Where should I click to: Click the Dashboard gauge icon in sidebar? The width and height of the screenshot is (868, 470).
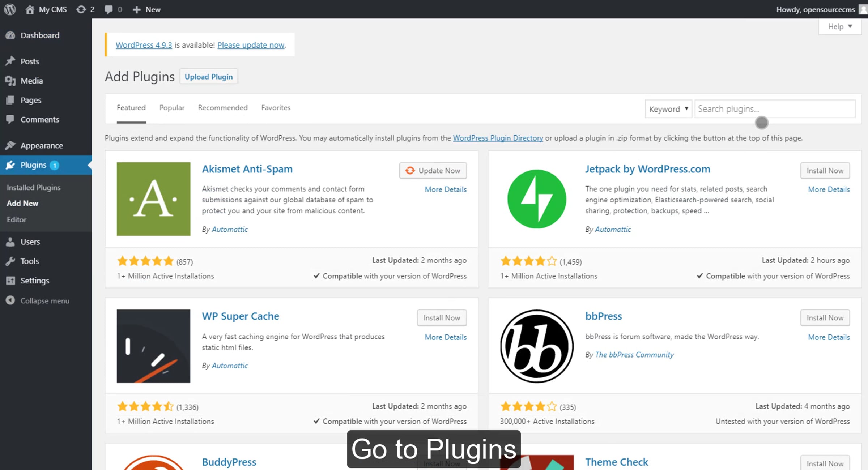click(10, 35)
